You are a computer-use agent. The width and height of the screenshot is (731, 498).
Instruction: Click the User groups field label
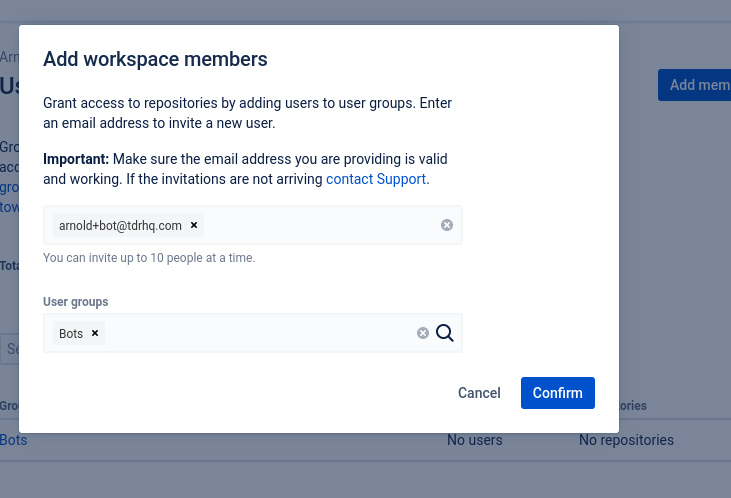click(x=76, y=301)
